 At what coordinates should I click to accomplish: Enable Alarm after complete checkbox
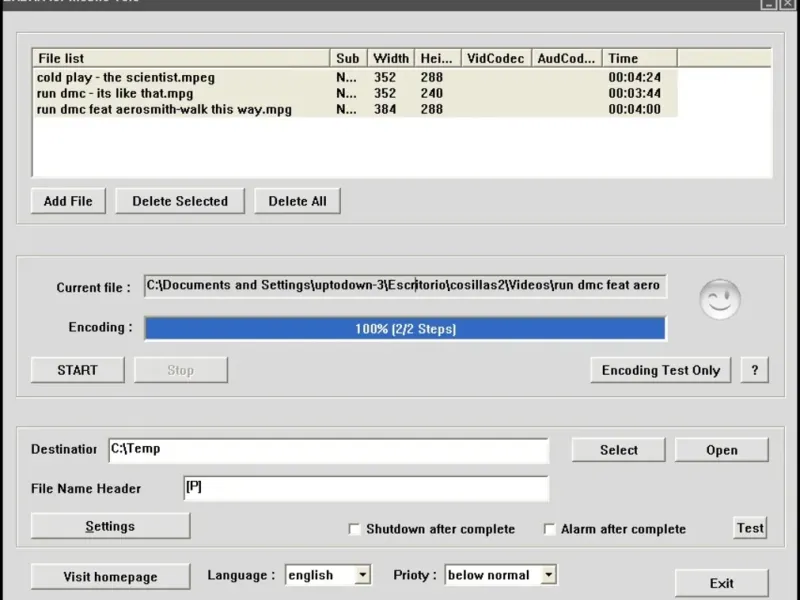(x=549, y=529)
